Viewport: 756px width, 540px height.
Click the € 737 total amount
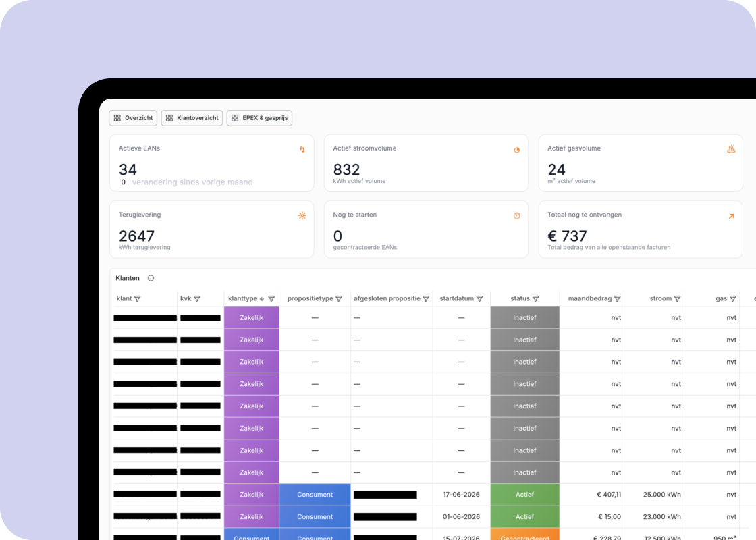pos(567,236)
